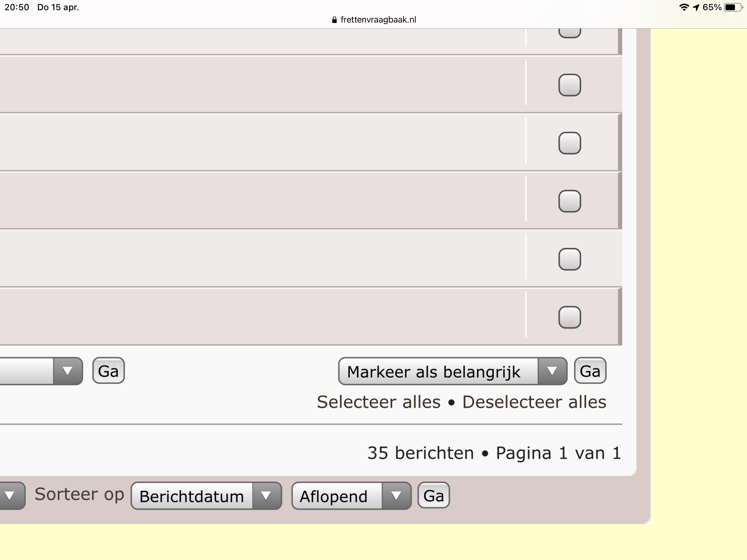The image size is (747, 560).
Task: Click Ga next to "Markeer als belangrijk"
Action: (590, 371)
